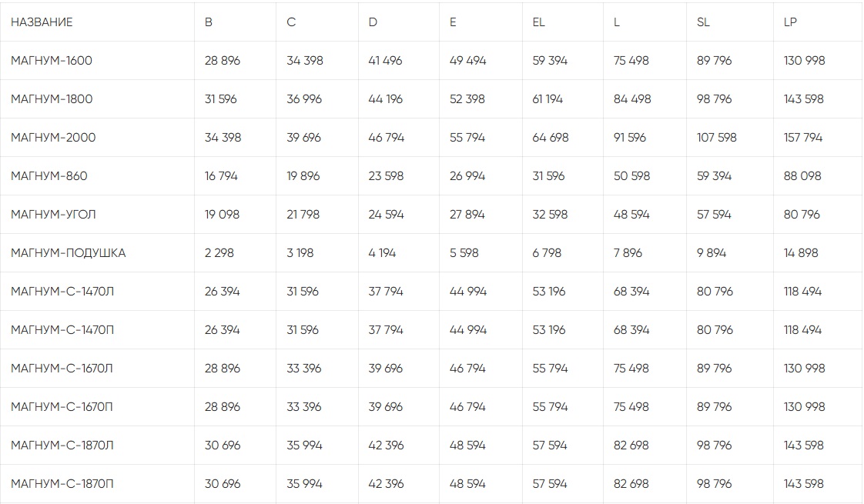Select price 41 496 in МАГНУМ-1600 row
The height and width of the screenshot is (504, 864).
pyautogui.click(x=385, y=61)
